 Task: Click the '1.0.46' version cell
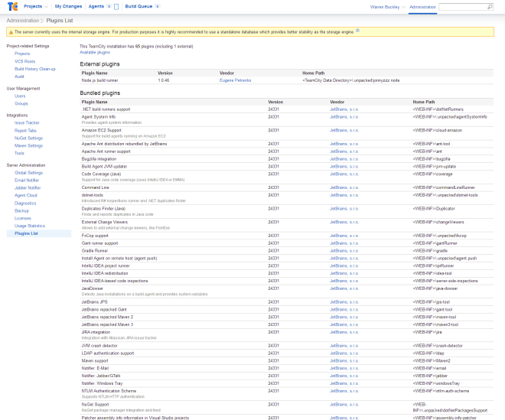tap(164, 80)
